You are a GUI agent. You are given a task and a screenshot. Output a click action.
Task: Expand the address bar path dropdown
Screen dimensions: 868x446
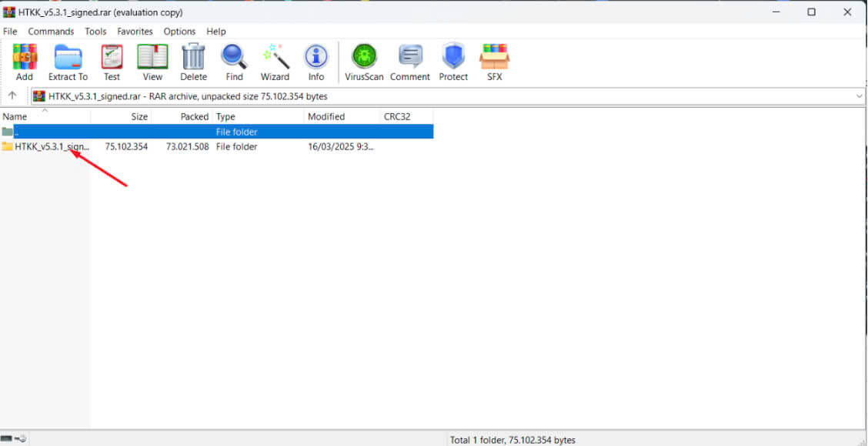859,96
